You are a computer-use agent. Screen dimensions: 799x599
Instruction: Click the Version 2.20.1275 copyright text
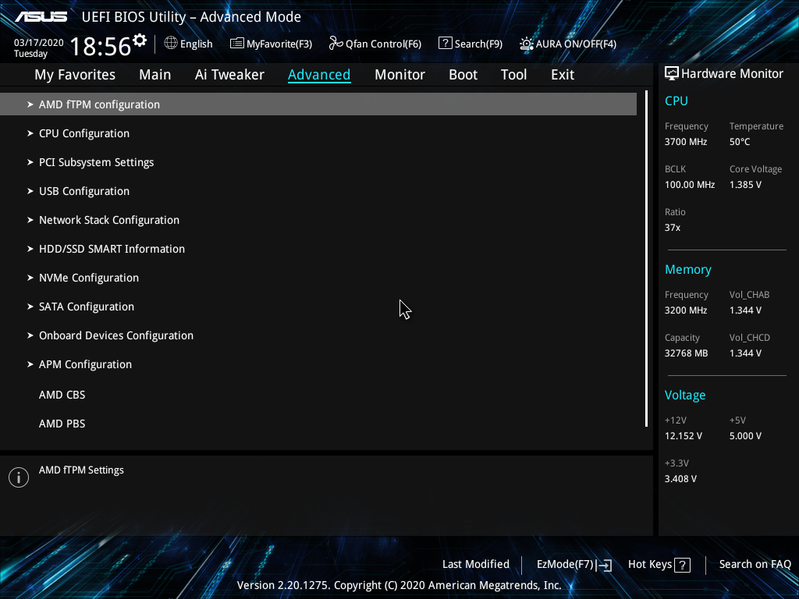coord(399,585)
